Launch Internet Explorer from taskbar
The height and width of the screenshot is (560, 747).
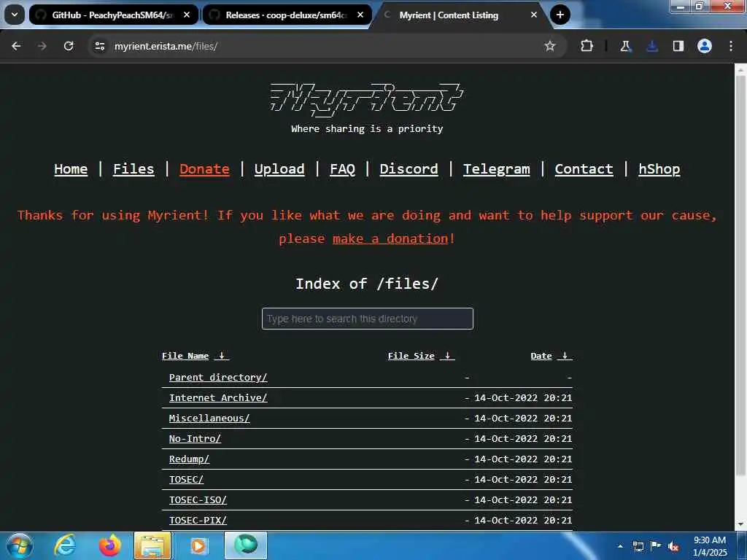pos(65,545)
